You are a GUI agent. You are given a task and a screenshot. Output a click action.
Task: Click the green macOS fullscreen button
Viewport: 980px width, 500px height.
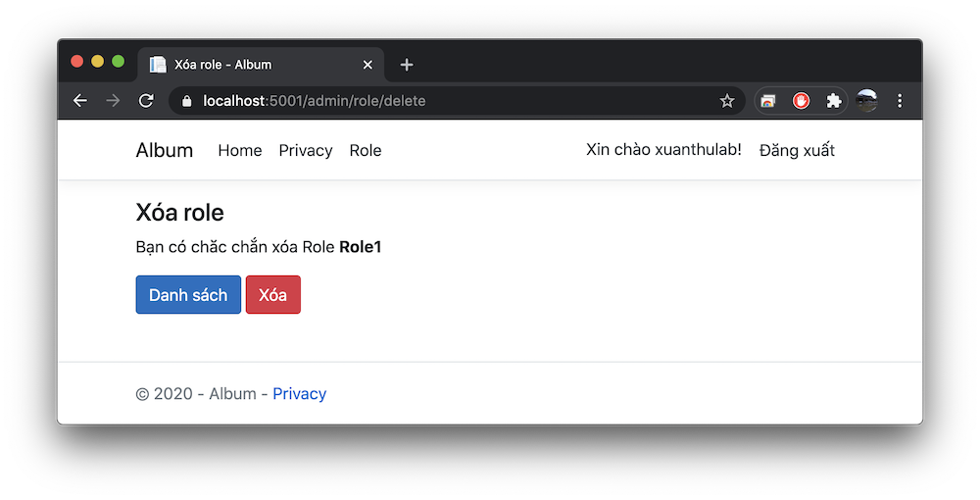pyautogui.click(x=119, y=61)
